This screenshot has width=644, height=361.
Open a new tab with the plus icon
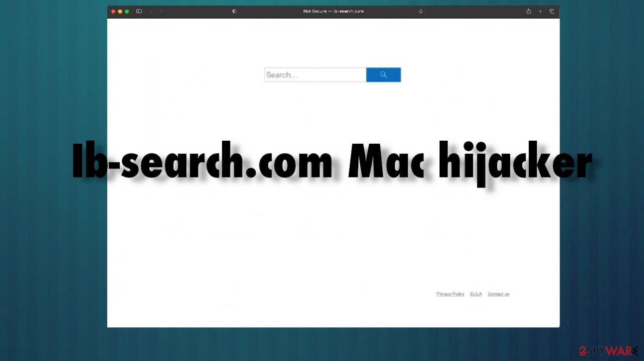point(540,11)
